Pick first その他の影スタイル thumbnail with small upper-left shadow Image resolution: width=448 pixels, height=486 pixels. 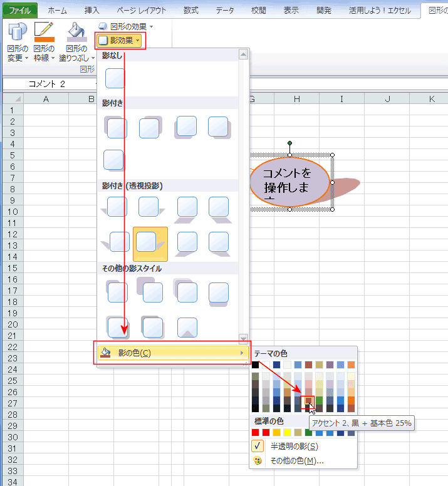pos(117,291)
